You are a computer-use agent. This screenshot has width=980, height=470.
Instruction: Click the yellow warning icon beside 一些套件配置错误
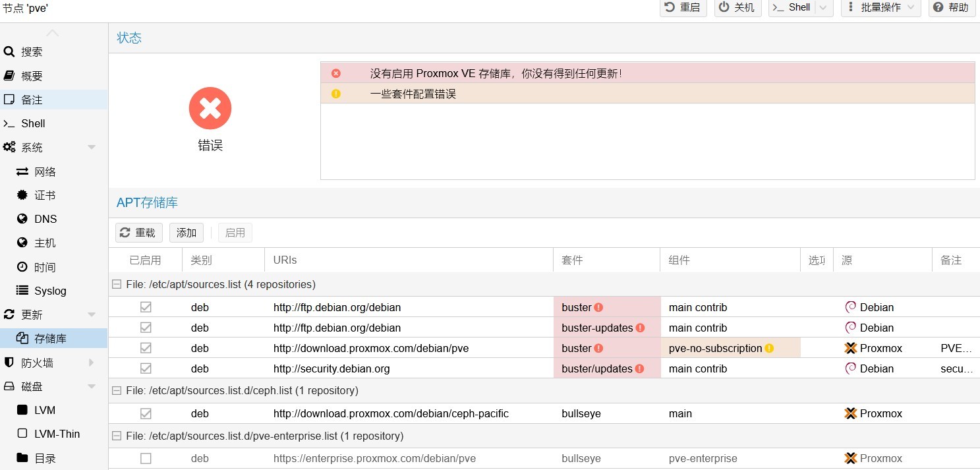[x=336, y=94]
